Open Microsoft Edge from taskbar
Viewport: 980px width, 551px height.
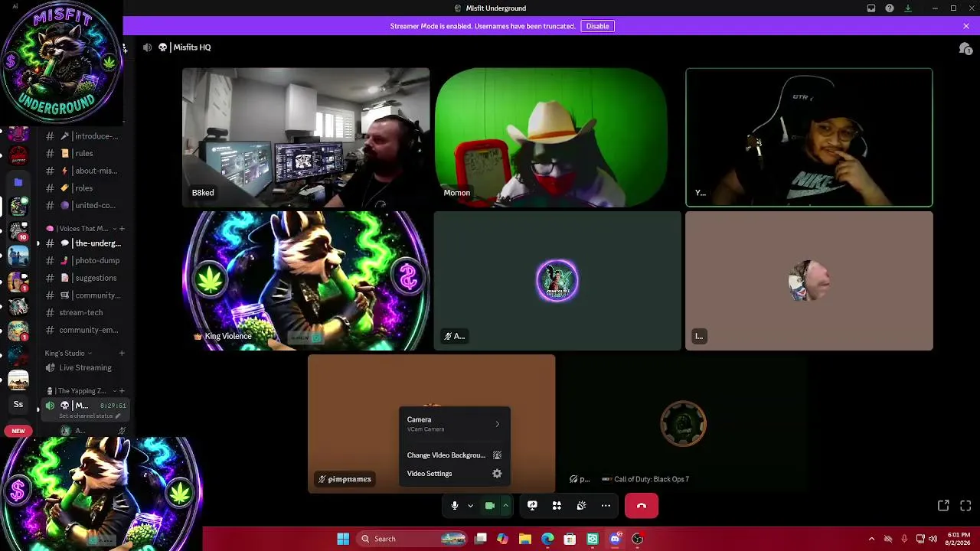547,539
